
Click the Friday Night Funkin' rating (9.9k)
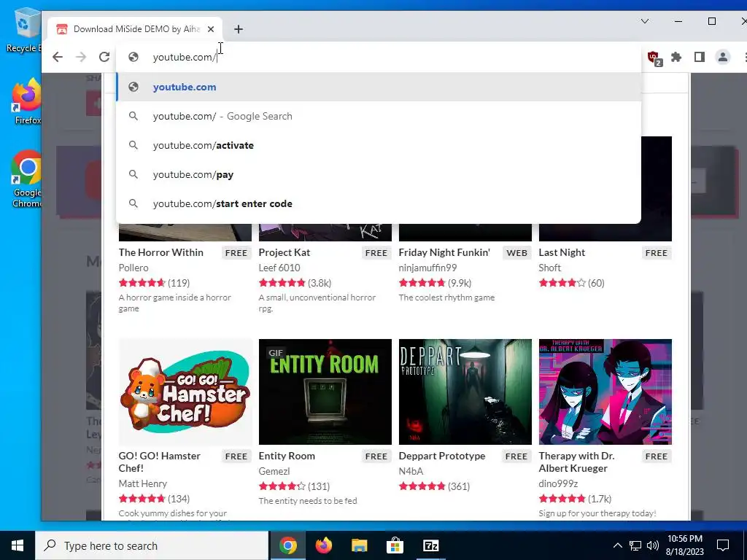(x=435, y=283)
